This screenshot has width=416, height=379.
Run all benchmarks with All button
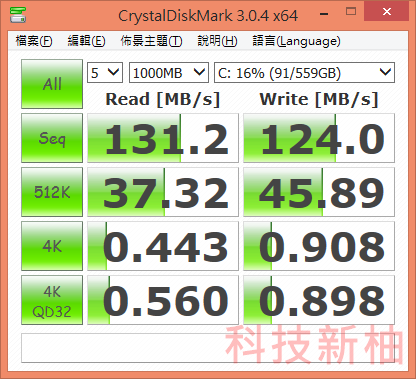click(x=52, y=84)
